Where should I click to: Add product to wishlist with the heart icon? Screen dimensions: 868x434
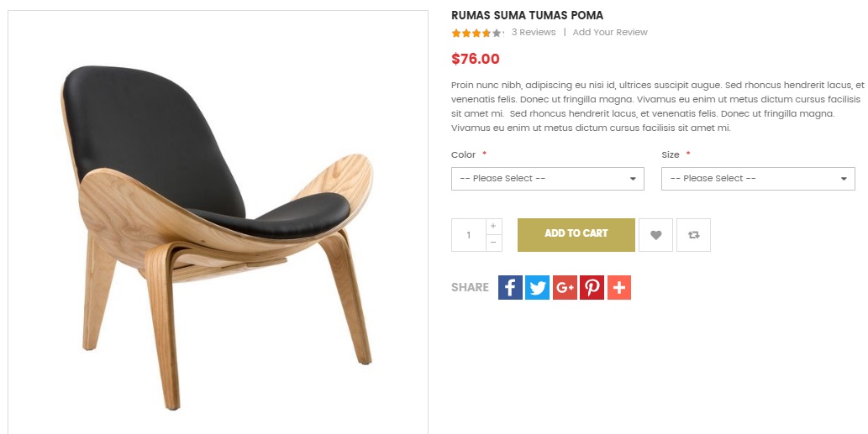coord(655,235)
